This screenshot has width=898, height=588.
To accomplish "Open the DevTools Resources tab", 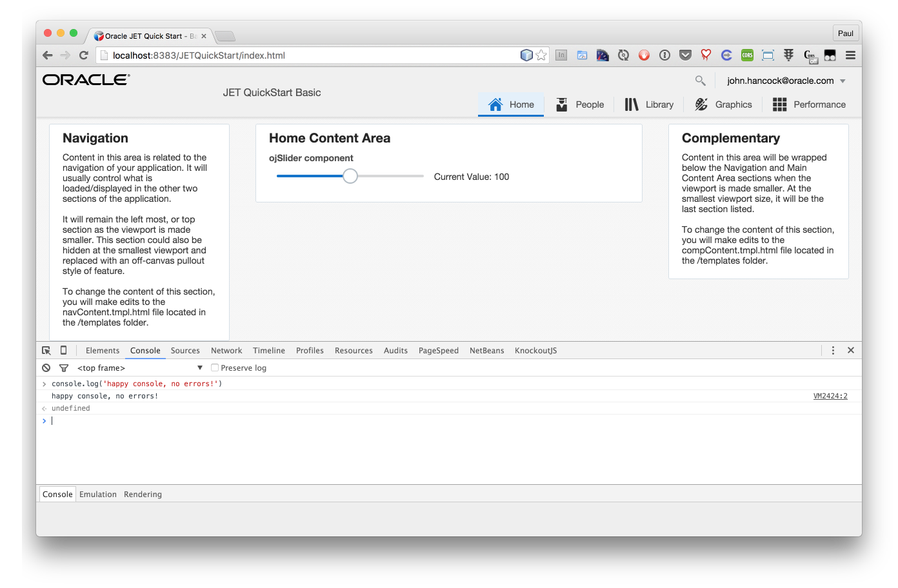I will pos(354,351).
